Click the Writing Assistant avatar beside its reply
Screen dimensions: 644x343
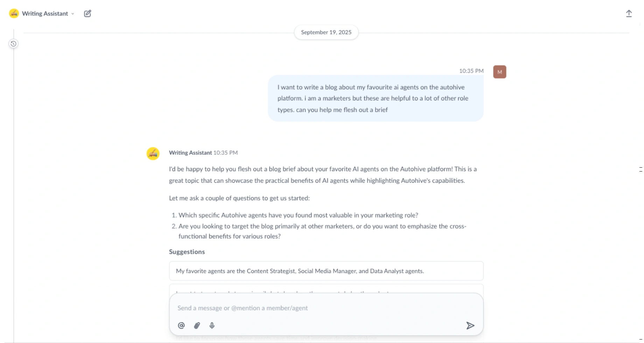pyautogui.click(x=153, y=154)
